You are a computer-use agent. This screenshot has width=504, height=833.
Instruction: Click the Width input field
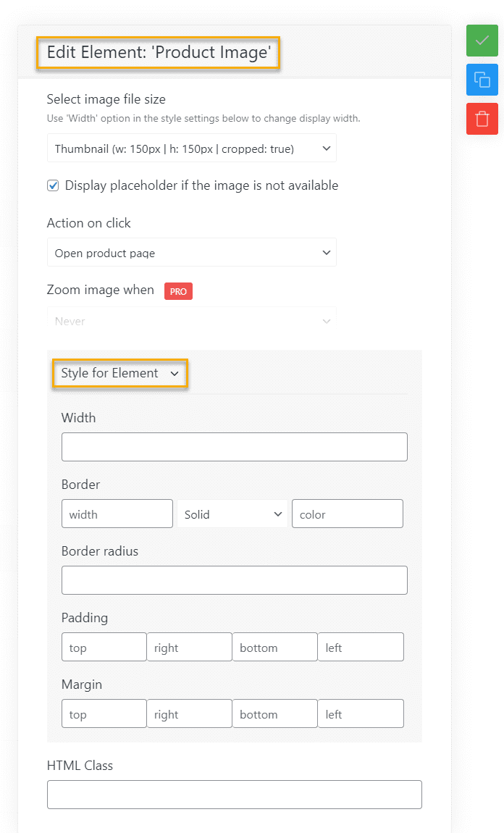coord(234,447)
